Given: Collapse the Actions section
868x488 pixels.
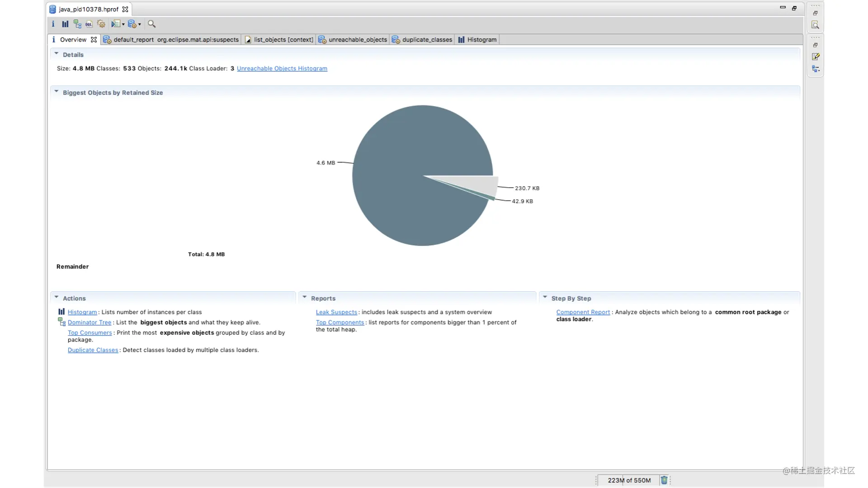Looking at the screenshot, I should point(57,297).
